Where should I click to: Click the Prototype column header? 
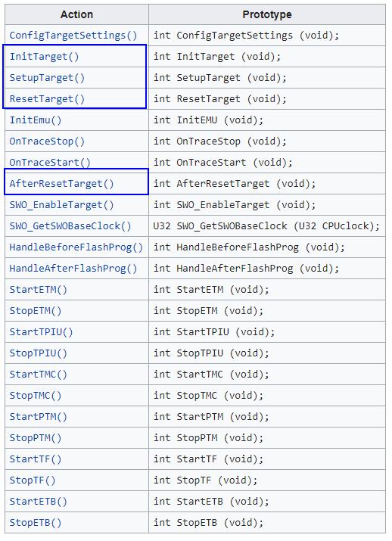(x=267, y=14)
